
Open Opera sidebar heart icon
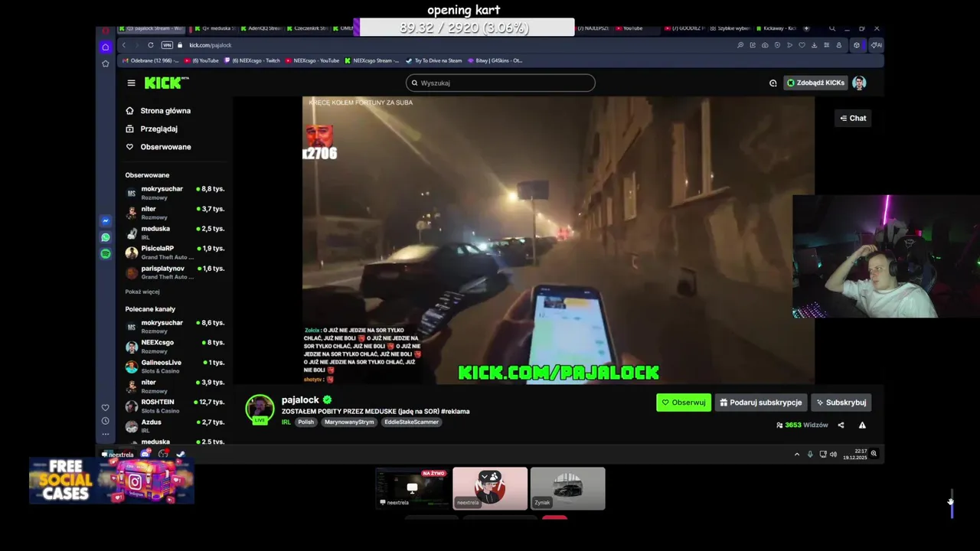click(x=106, y=407)
